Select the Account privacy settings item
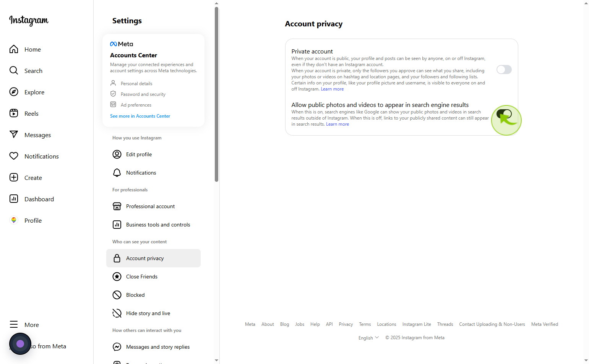589x364 pixels. coord(153,258)
